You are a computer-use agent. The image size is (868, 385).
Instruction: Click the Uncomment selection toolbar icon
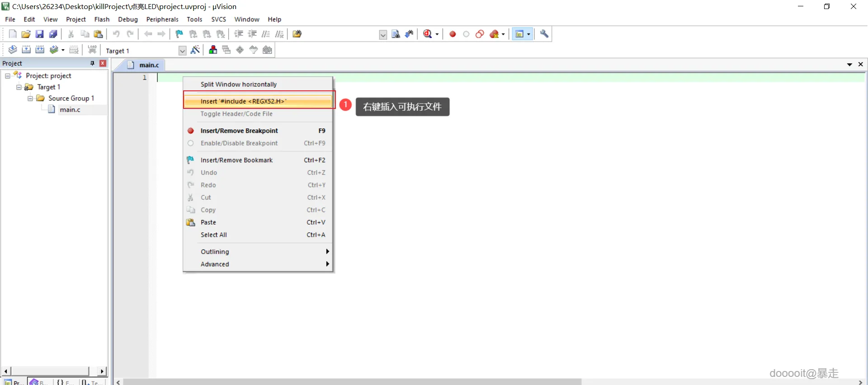click(279, 34)
